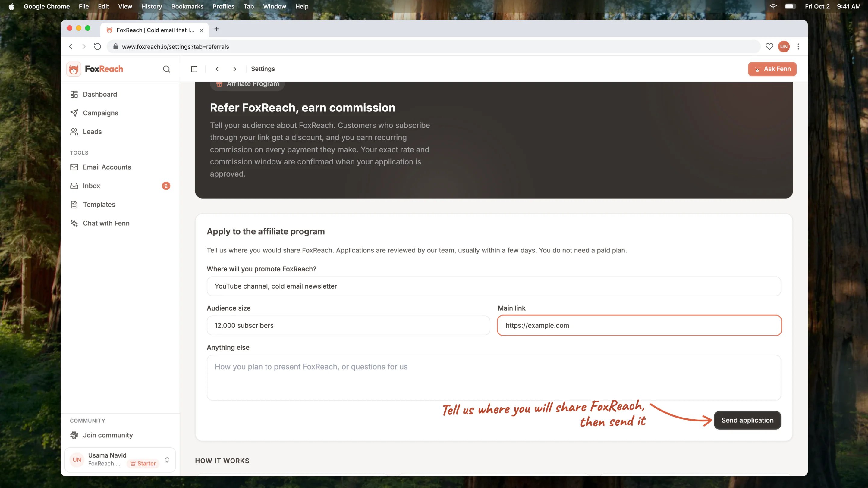Open a new browser tab with plus
Viewport: 868px width, 488px height.
(217, 29)
